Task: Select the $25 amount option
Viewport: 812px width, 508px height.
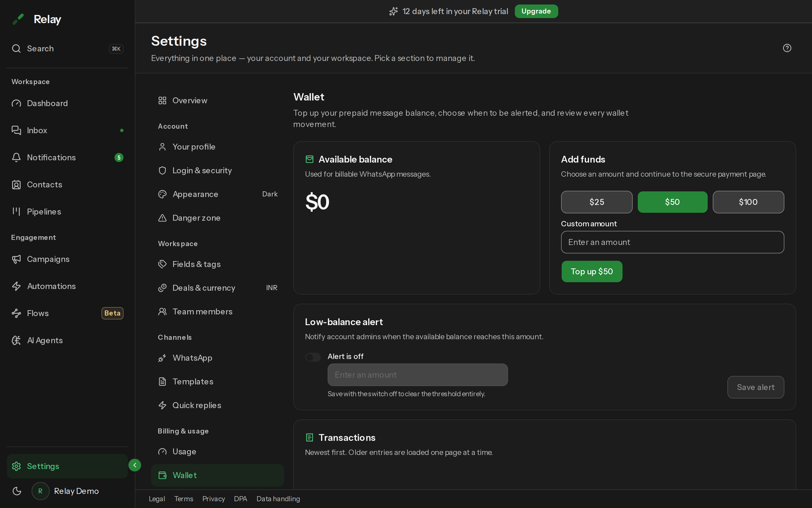Action: pyautogui.click(x=597, y=202)
